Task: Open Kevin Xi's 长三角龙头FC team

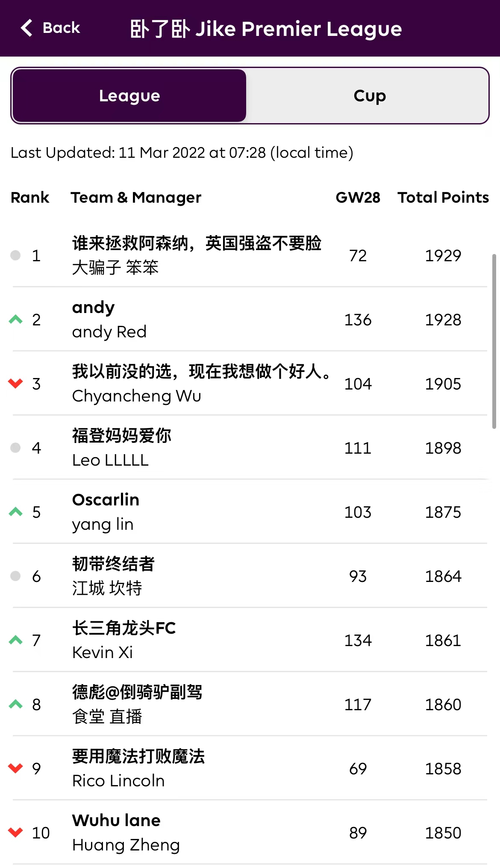Action: 124,629
